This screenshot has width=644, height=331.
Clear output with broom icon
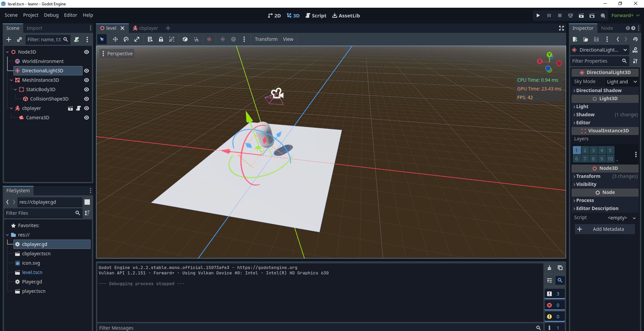click(x=549, y=268)
